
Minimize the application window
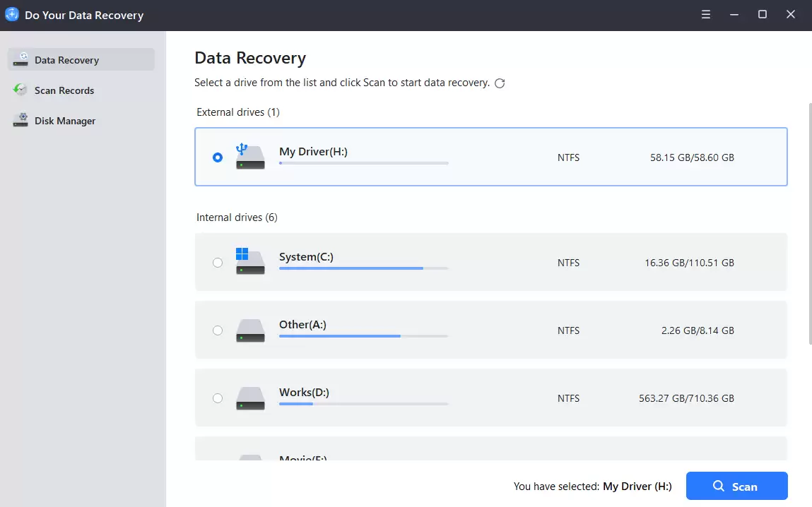click(x=734, y=15)
